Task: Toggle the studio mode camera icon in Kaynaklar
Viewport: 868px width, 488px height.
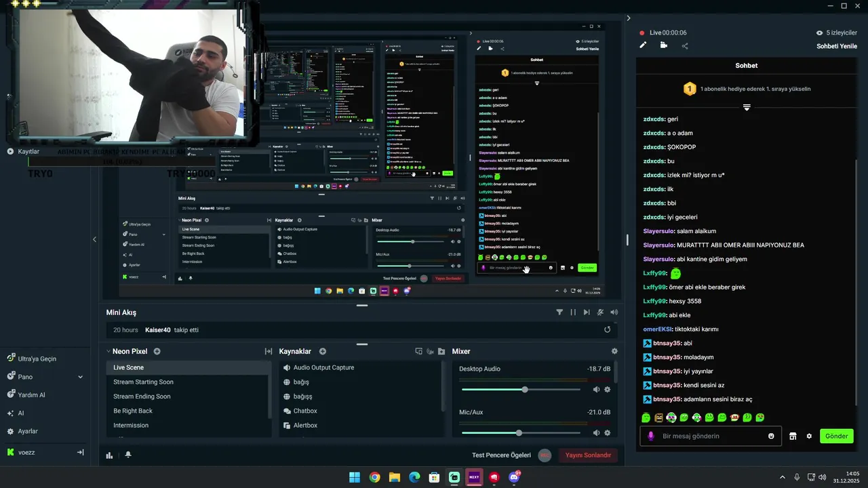Action: pyautogui.click(x=430, y=351)
